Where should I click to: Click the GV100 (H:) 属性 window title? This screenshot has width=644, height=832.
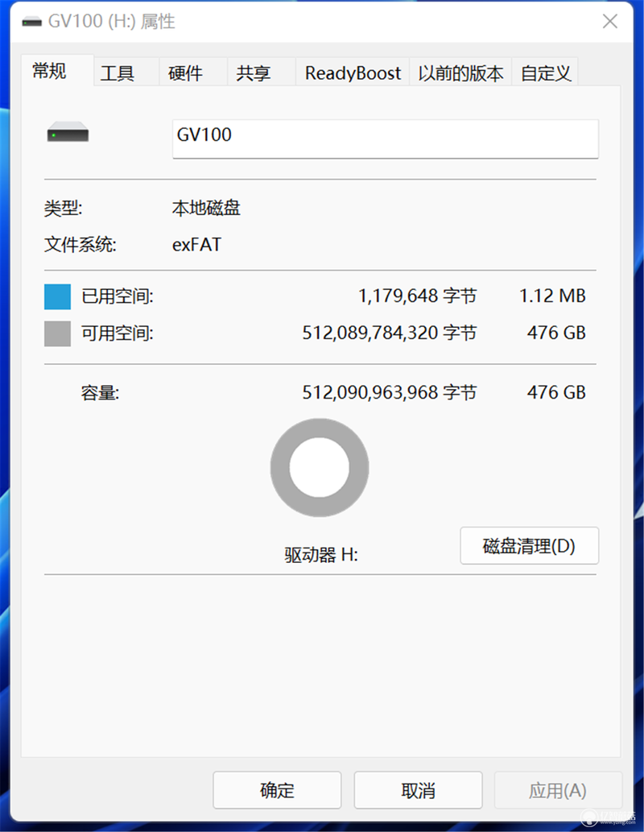111,21
